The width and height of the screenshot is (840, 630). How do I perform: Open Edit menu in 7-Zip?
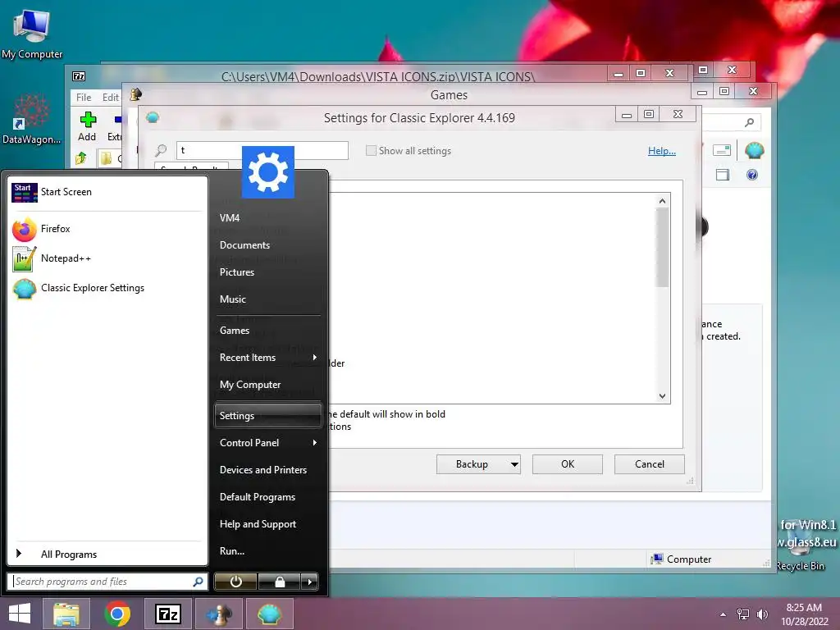point(111,98)
